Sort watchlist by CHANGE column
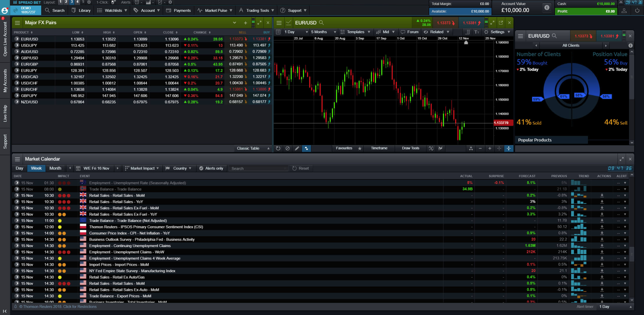This screenshot has width=644, height=315. [202, 32]
